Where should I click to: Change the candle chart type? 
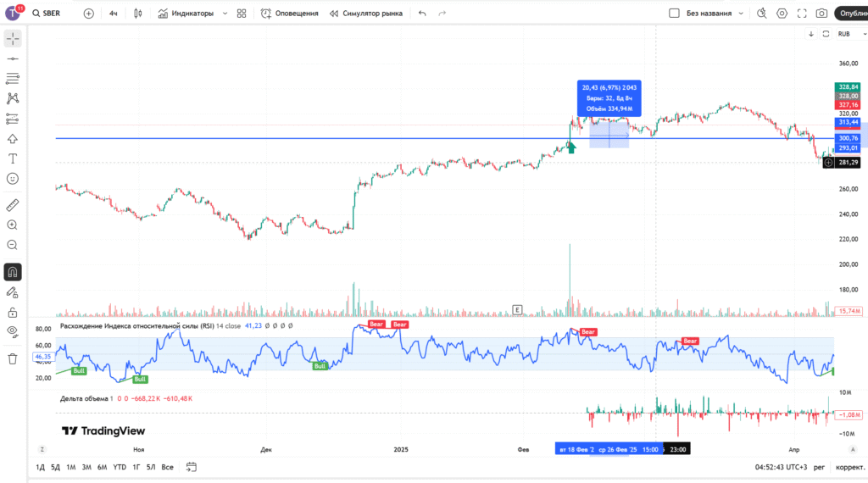(x=138, y=14)
